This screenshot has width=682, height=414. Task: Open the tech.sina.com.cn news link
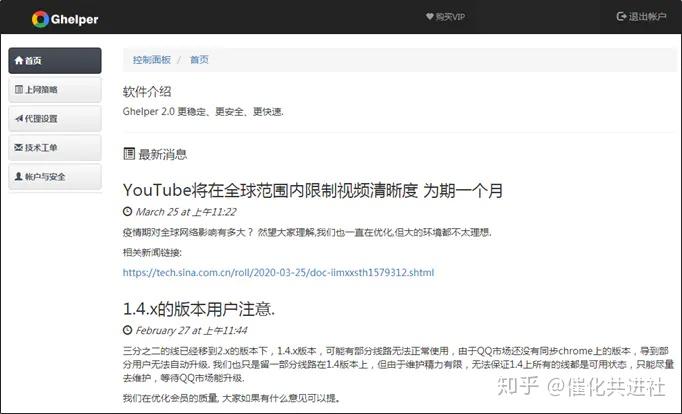click(278, 273)
